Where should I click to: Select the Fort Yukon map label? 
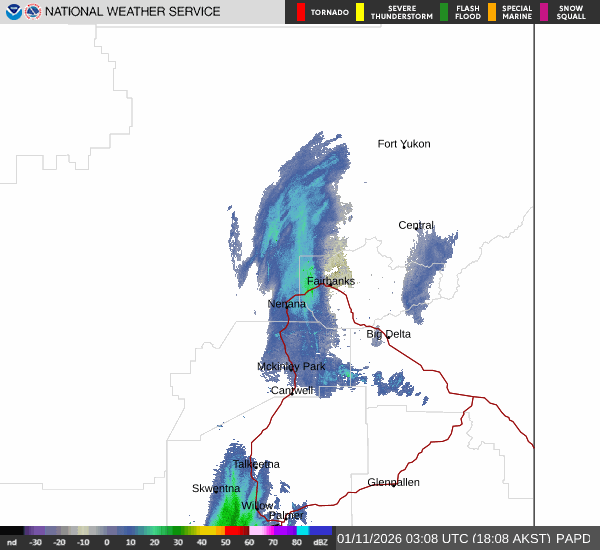pos(404,144)
